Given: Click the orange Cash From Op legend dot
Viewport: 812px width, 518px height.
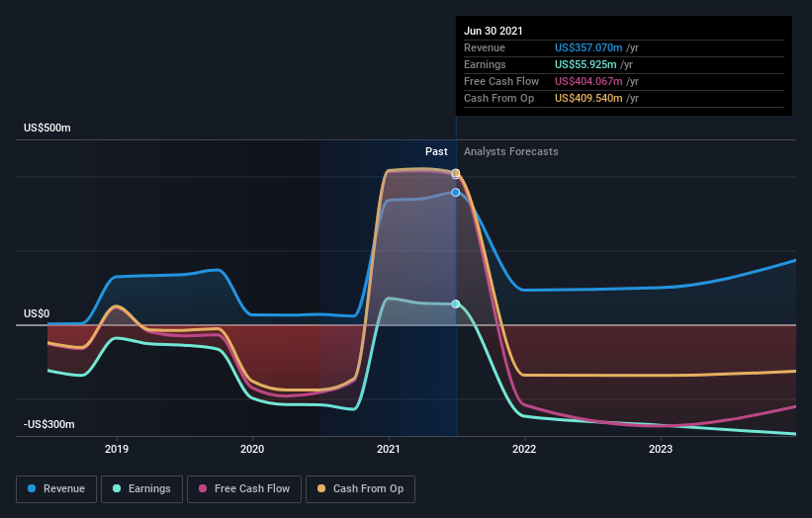Looking at the screenshot, I should pos(321,488).
